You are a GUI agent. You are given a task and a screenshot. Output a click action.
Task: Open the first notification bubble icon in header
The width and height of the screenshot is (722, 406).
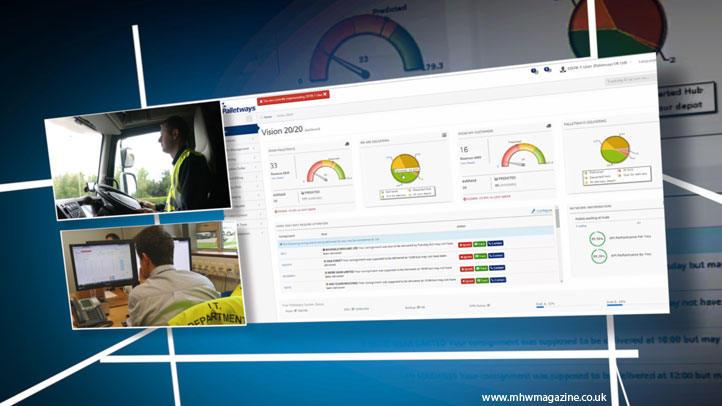coord(534,71)
